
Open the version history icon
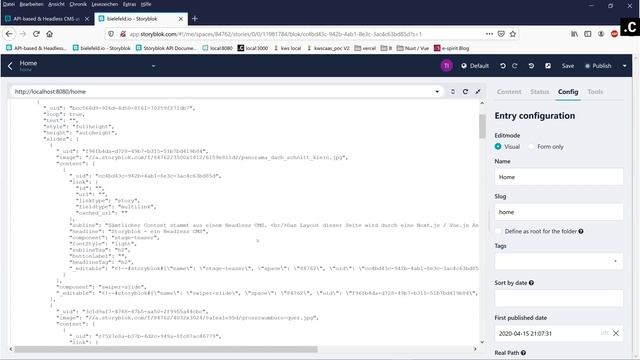(531, 66)
